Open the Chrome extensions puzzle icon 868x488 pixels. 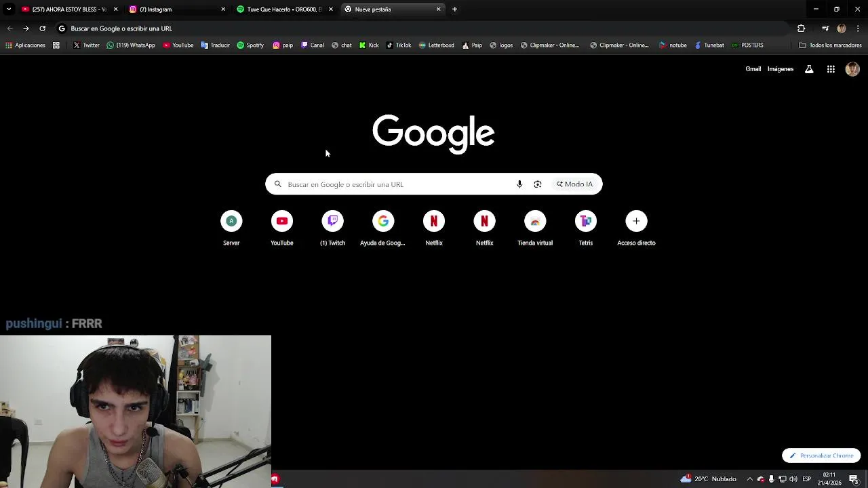pyautogui.click(x=801, y=28)
